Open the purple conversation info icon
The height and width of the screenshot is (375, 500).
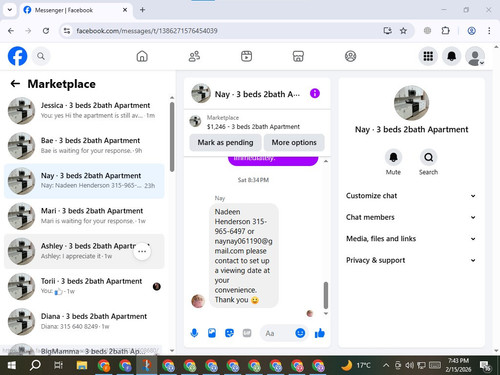point(315,93)
